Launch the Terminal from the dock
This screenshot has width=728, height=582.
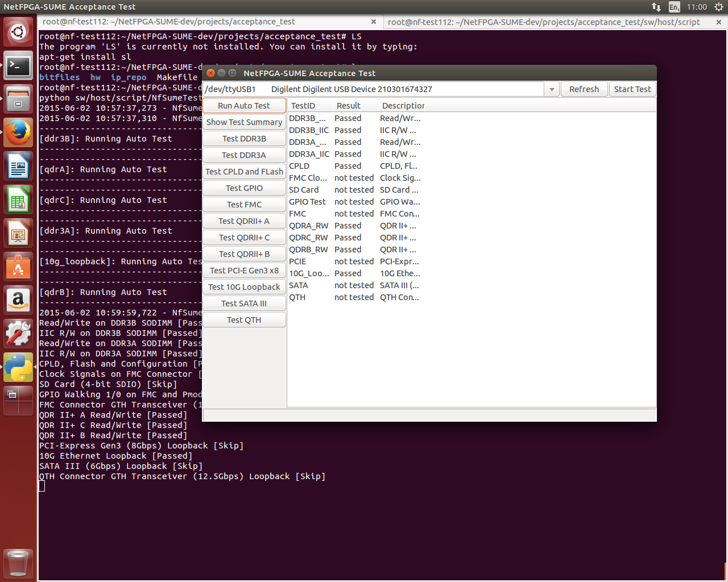(x=18, y=66)
